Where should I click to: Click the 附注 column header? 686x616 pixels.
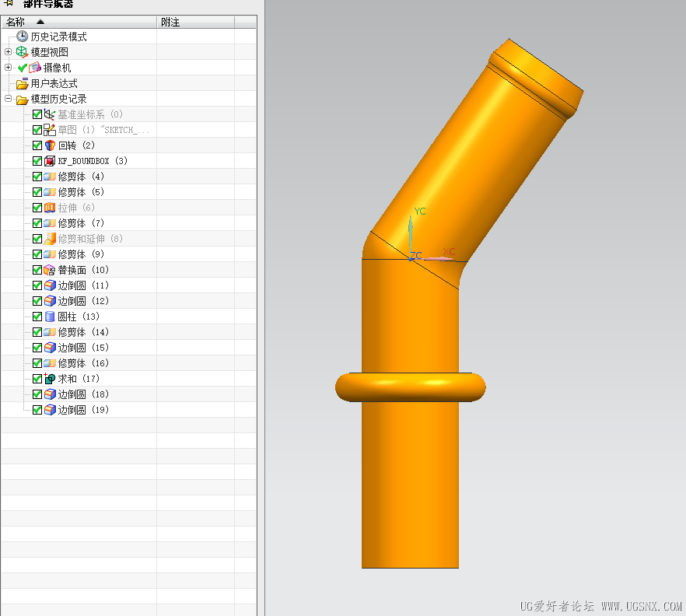pos(195,22)
